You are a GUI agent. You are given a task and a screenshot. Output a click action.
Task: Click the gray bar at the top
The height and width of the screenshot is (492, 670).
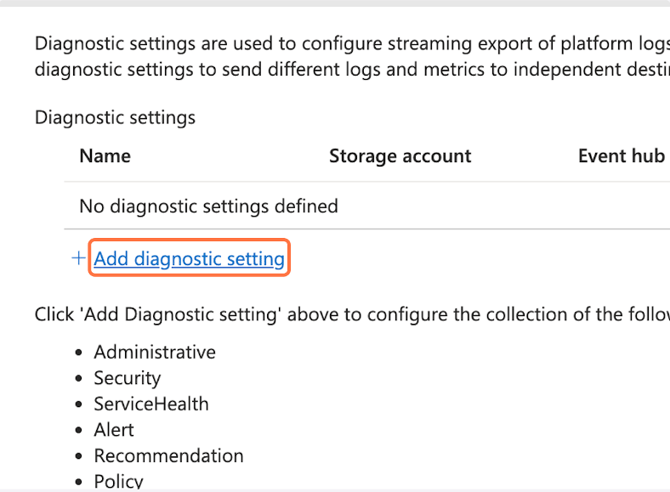[335, 3]
